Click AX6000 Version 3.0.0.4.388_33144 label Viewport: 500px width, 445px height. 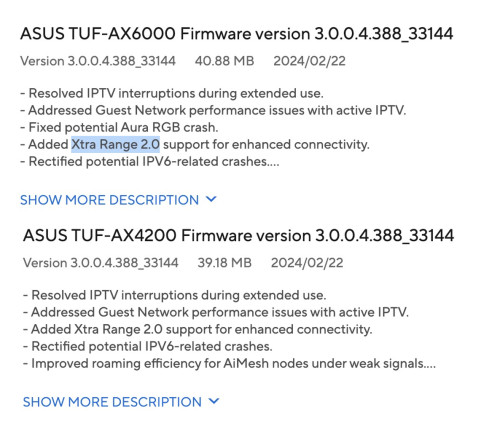[x=98, y=61]
